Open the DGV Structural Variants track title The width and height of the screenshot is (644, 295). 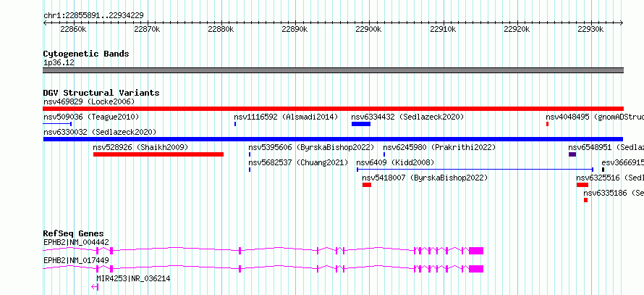[x=101, y=93]
